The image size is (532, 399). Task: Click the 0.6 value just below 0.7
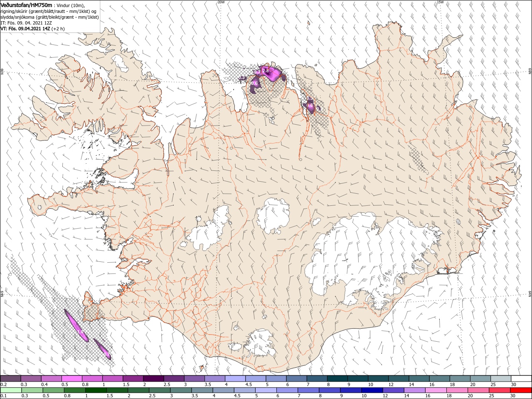tap(254, 84)
